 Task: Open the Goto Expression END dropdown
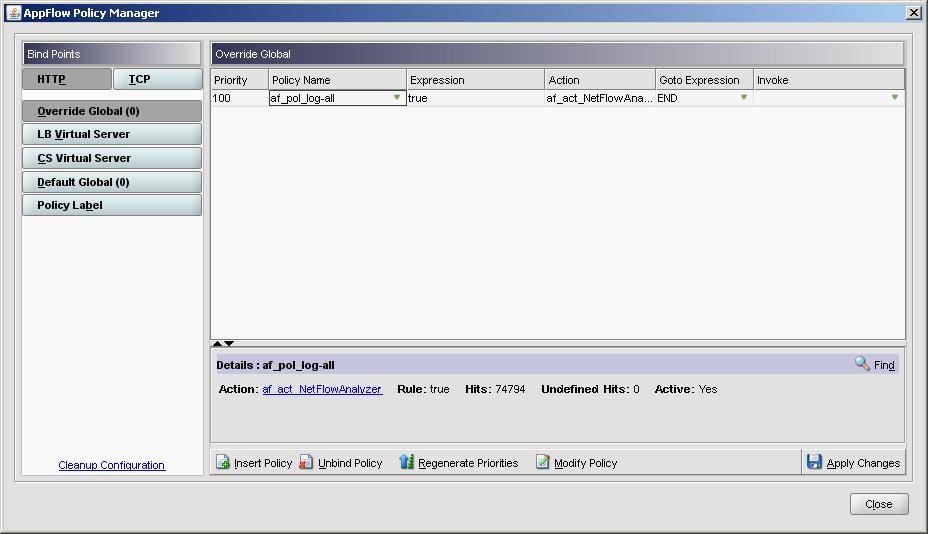point(744,97)
